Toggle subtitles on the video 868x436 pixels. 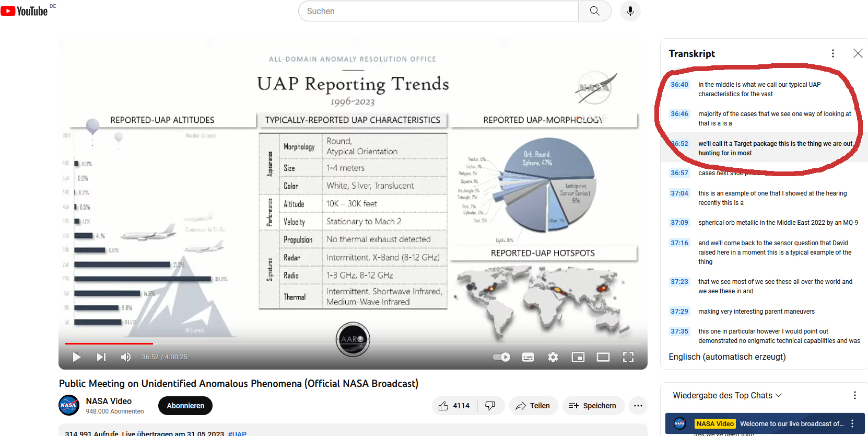click(528, 357)
